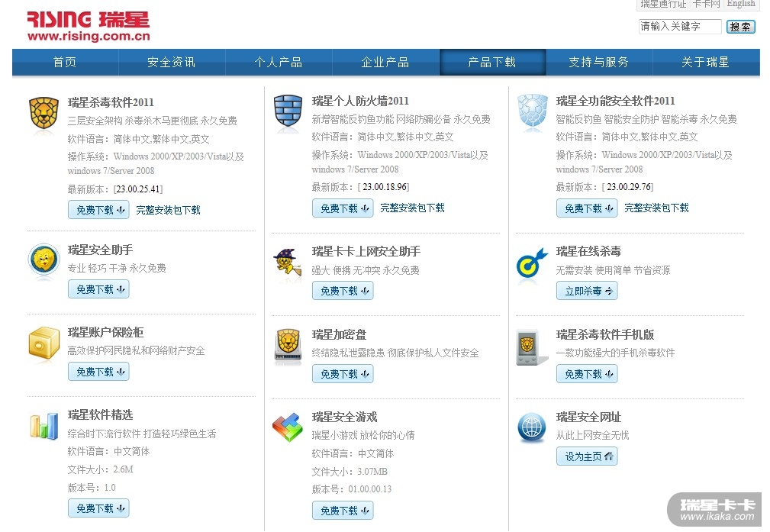Click 免费下载 for 瑞星个人防火墙2011
Image resolution: width=770 pixels, height=532 pixels.
pyautogui.click(x=343, y=208)
